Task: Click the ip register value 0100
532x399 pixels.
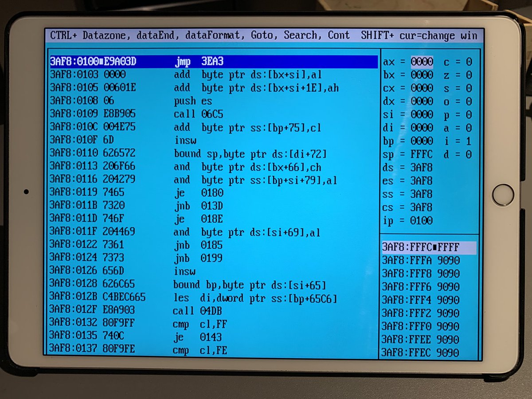Action: (x=422, y=221)
